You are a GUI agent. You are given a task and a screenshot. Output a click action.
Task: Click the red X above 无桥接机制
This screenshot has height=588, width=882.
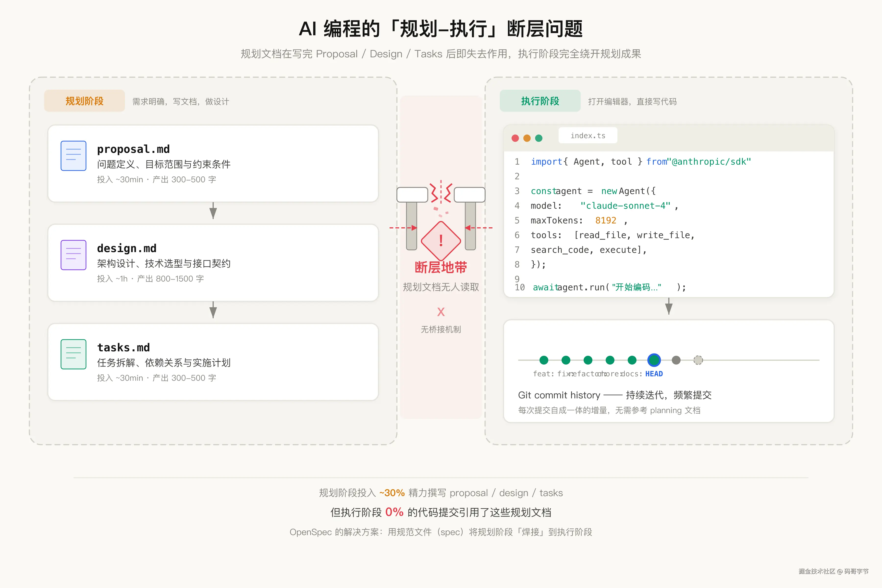[441, 312]
